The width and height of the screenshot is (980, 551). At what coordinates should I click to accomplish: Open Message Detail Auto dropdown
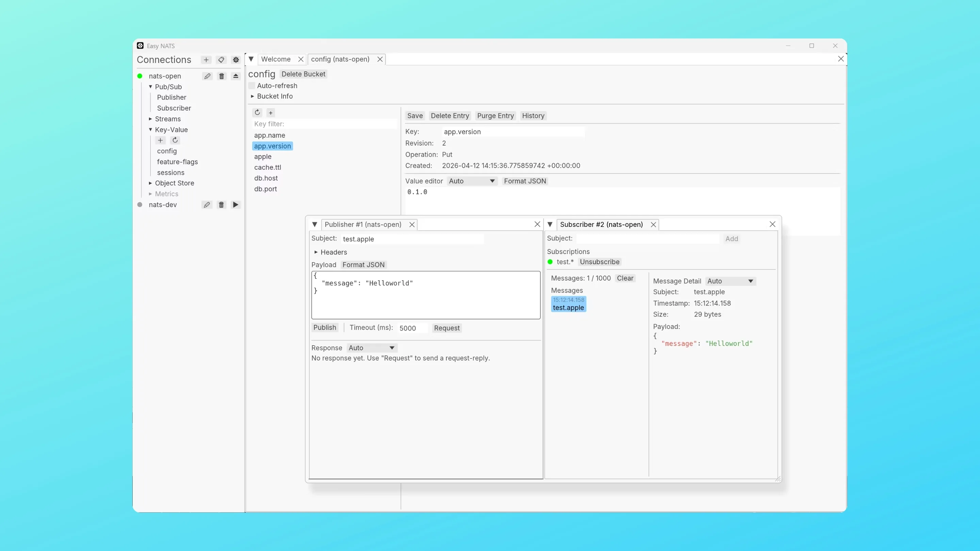coord(730,281)
